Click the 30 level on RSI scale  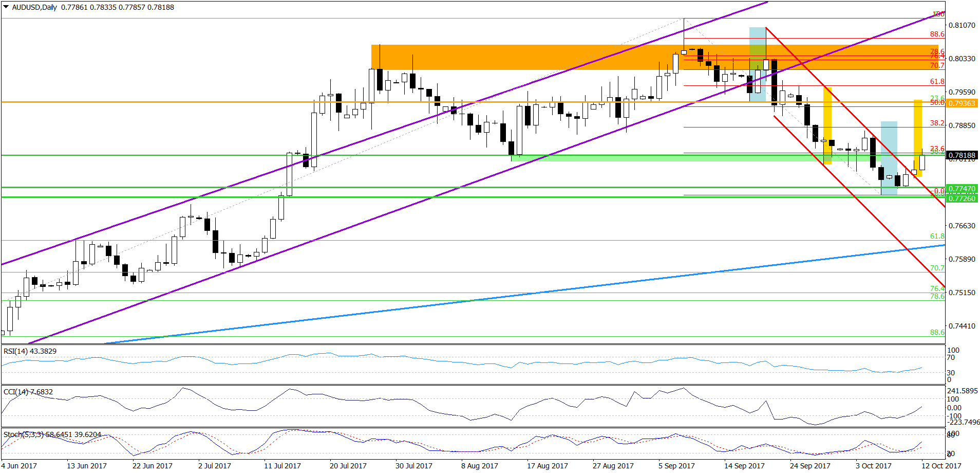click(x=951, y=373)
